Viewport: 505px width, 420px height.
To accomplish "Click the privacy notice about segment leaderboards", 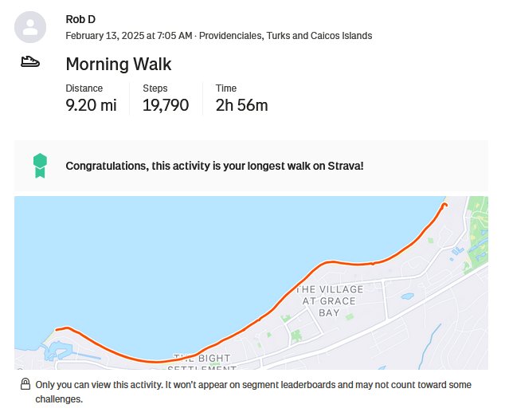I will coord(253,391).
